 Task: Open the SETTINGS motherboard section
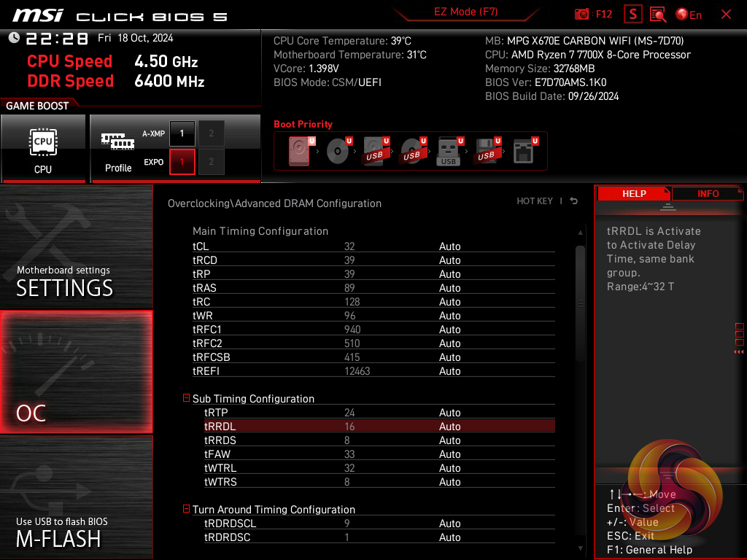tap(76, 246)
